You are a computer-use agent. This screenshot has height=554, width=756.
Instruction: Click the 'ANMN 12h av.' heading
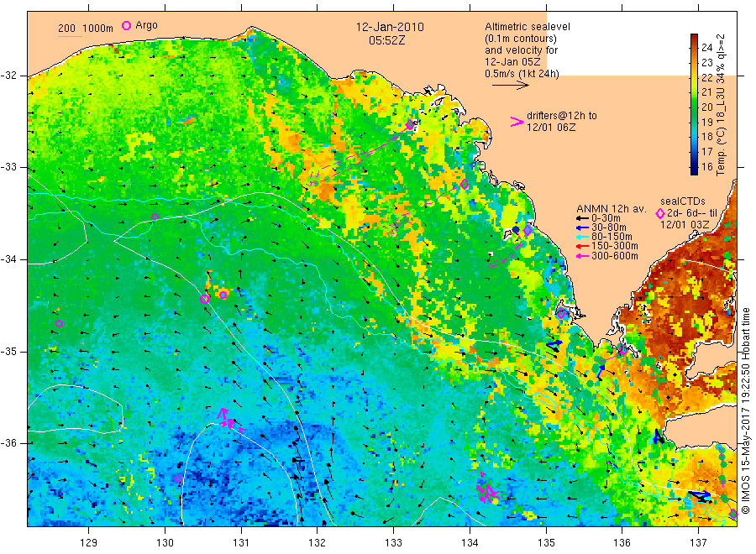coord(612,209)
